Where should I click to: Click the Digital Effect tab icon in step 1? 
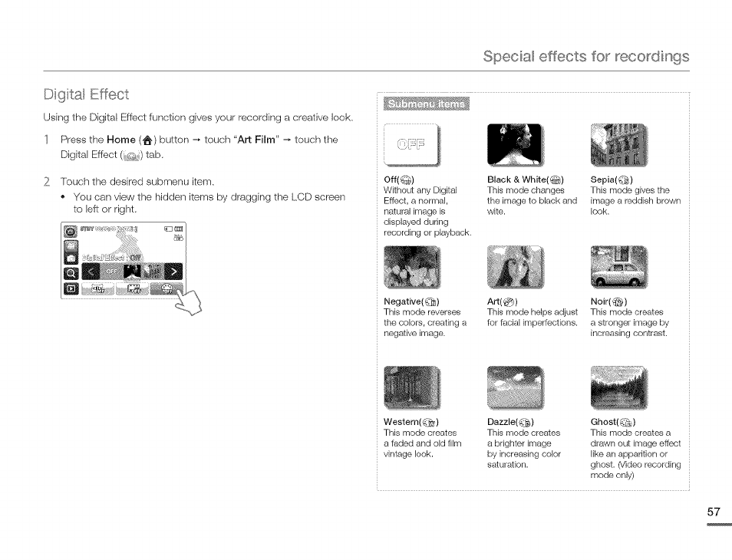pyautogui.click(x=132, y=156)
